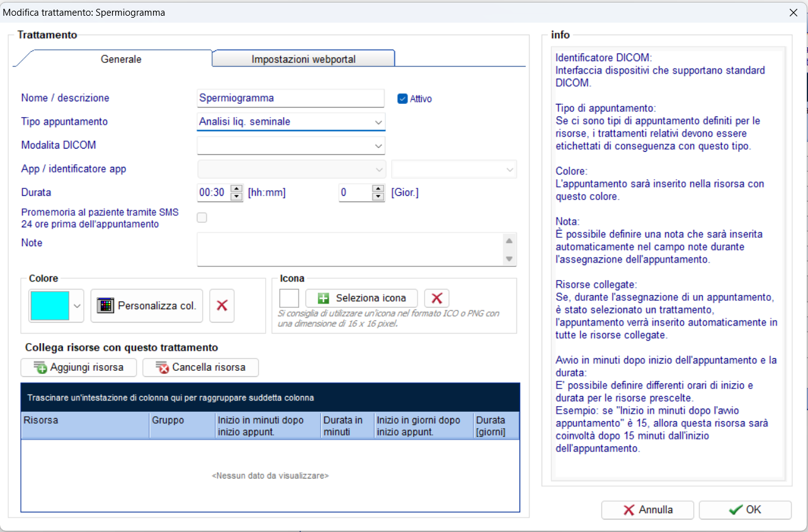Click Seleziona icona green plus button

[x=362, y=298]
